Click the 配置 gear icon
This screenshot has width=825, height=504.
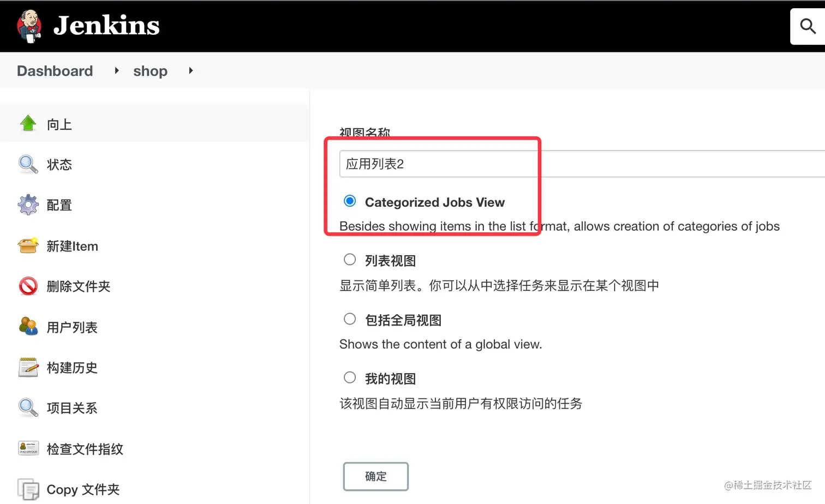tap(28, 205)
